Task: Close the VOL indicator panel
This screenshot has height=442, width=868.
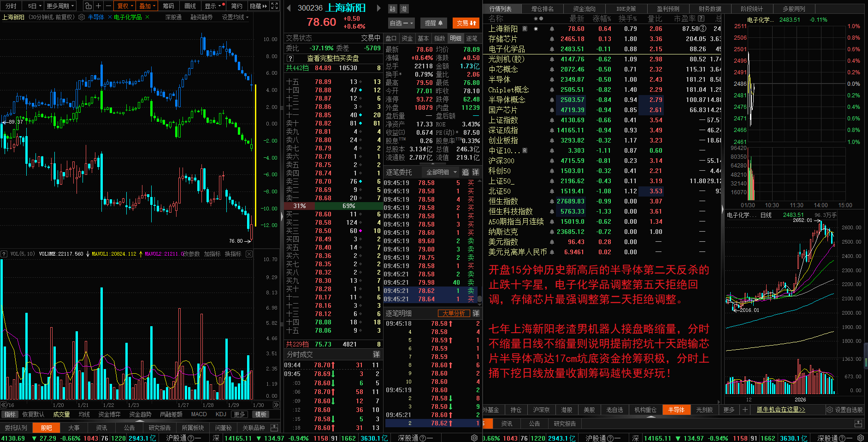Action: 249,254
